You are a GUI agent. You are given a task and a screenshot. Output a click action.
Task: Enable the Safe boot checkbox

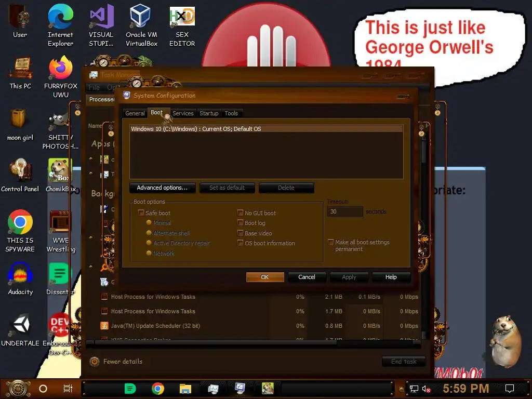pos(141,212)
